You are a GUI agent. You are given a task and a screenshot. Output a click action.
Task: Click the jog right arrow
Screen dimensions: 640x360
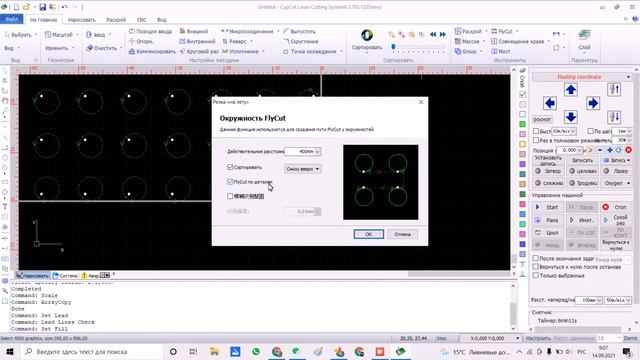(x=593, y=103)
